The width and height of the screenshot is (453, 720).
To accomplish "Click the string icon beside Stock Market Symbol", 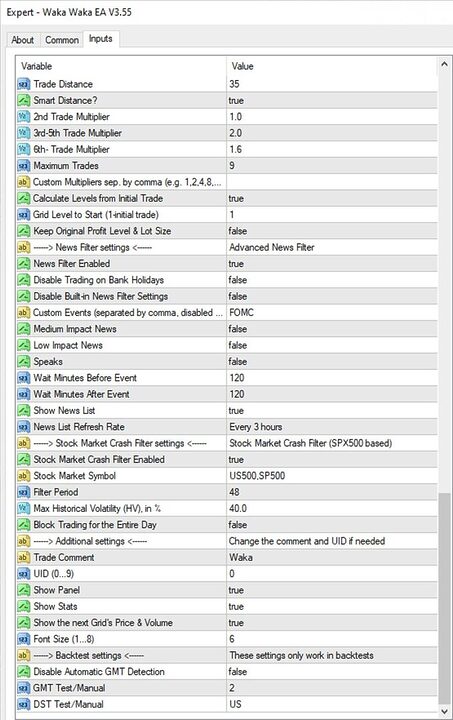I will click(23, 476).
